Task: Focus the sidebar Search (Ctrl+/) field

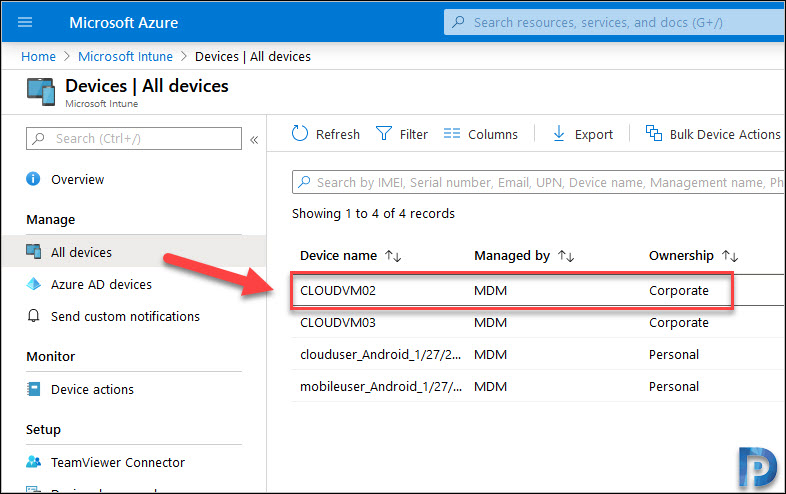Action: (x=134, y=138)
